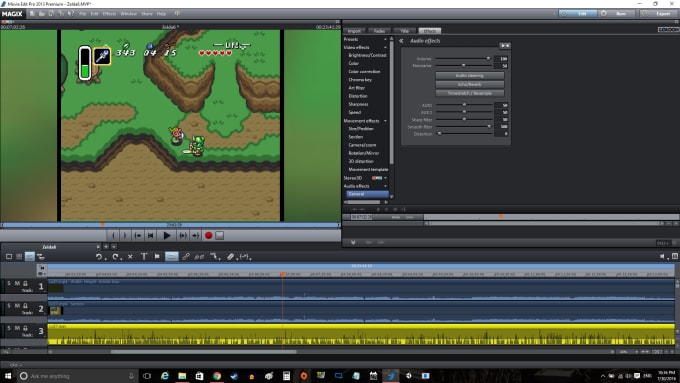Expand the Stereo3D category
Viewport: 680px width, 383px height.
click(385, 178)
